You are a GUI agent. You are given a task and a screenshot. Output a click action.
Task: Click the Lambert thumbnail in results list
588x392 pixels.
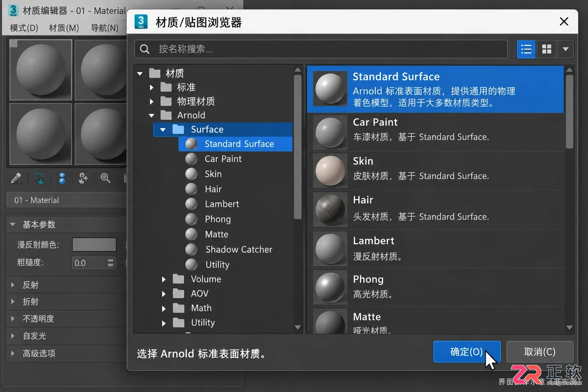(330, 249)
